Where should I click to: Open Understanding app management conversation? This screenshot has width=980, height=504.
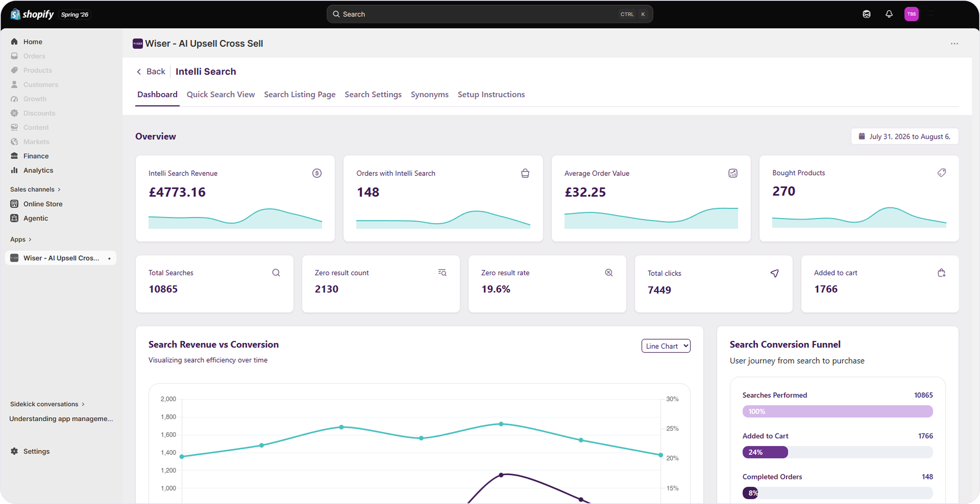61,418
